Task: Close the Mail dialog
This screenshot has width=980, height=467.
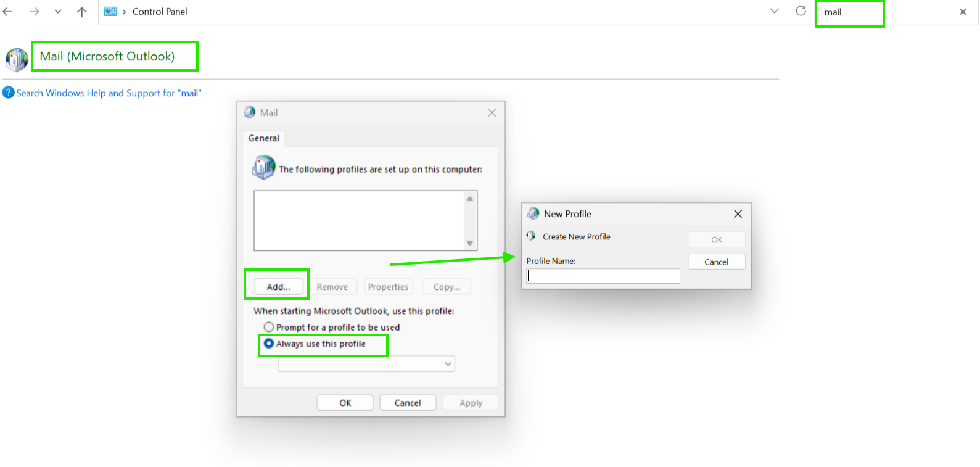Action: 492,112
